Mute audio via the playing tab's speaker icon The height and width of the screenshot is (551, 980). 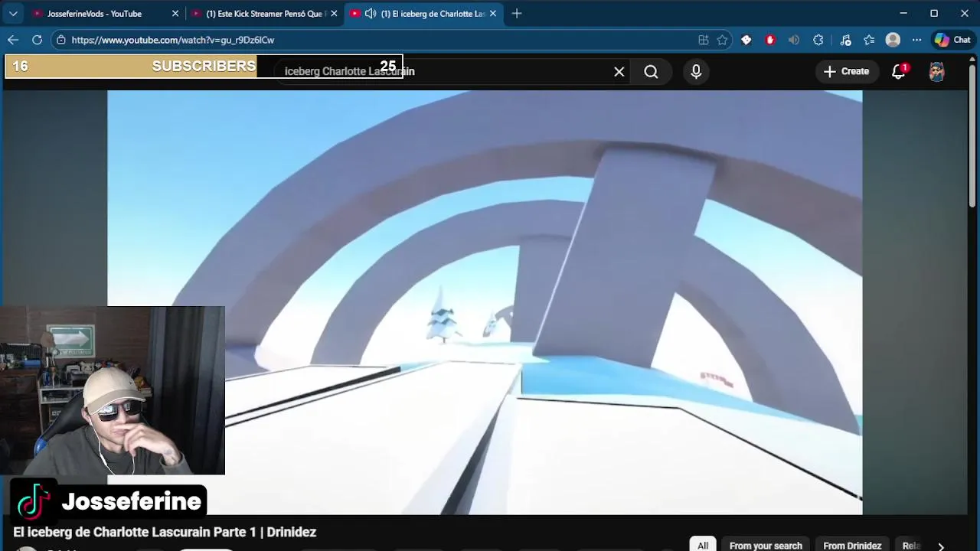371,14
